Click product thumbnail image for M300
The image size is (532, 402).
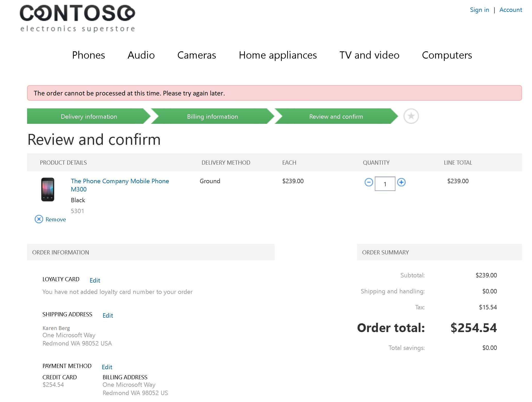click(48, 189)
